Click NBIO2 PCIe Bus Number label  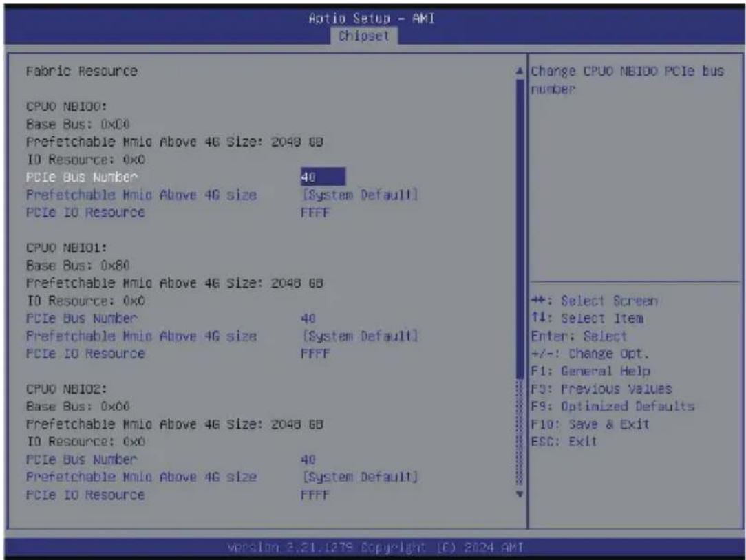tap(81, 460)
